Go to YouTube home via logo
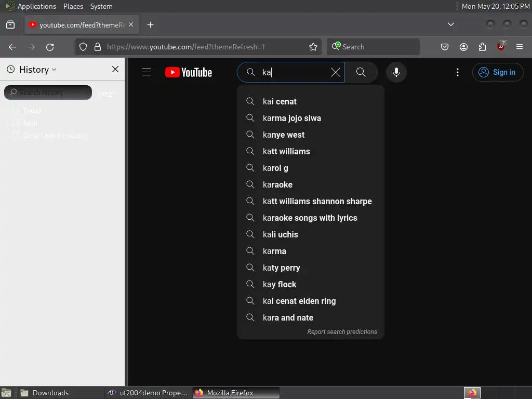 point(189,72)
